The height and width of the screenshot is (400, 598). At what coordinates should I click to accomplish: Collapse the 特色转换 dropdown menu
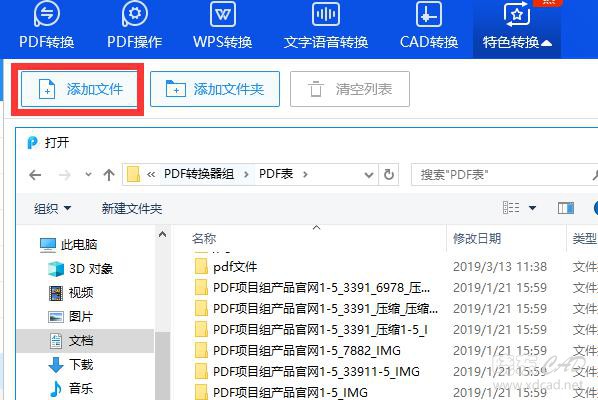tap(517, 29)
